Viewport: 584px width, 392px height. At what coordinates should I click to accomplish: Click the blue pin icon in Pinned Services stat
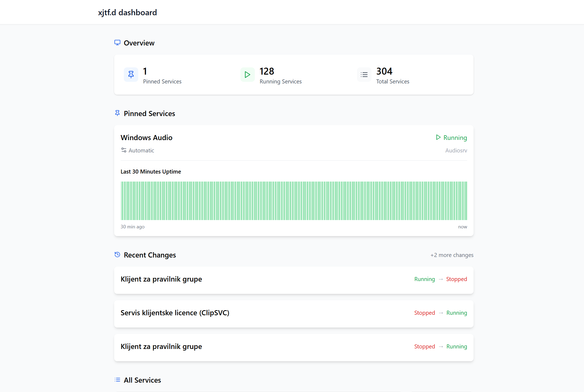point(131,75)
